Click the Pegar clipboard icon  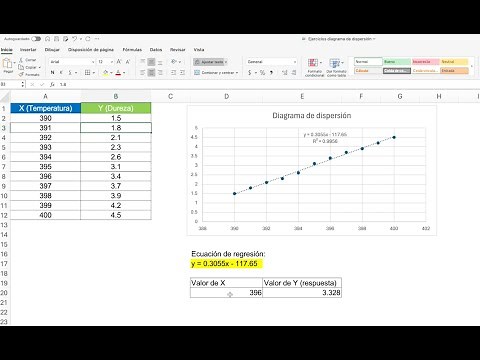(7, 63)
